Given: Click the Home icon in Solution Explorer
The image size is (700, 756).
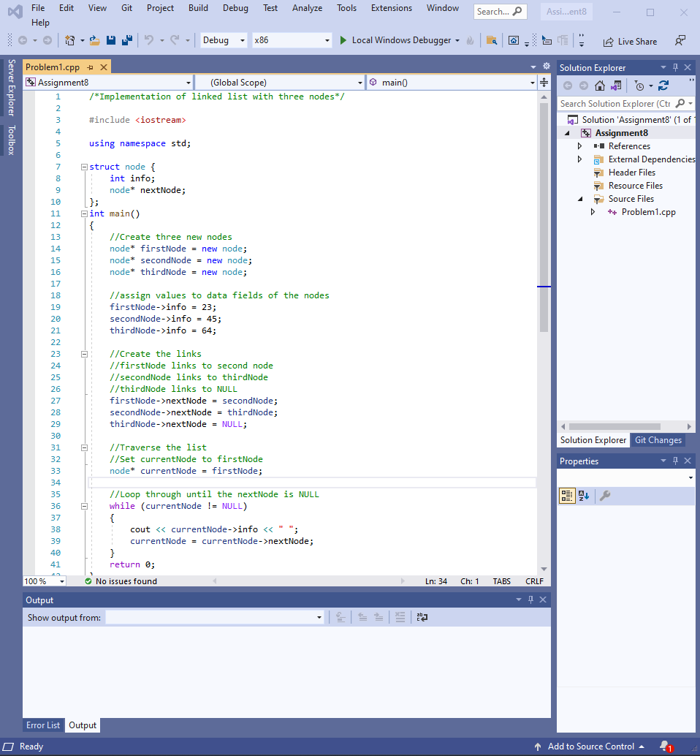Looking at the screenshot, I should click(599, 86).
